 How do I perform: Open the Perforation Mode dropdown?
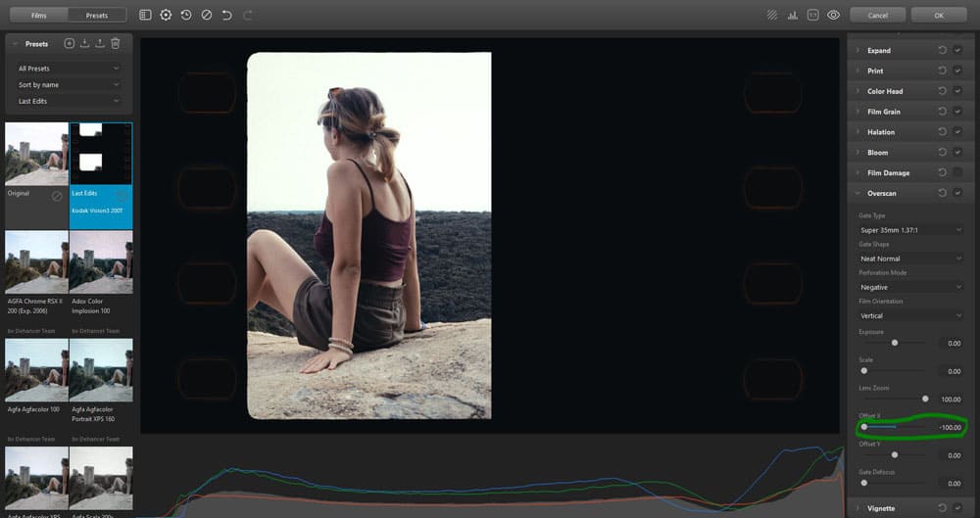[x=910, y=287]
